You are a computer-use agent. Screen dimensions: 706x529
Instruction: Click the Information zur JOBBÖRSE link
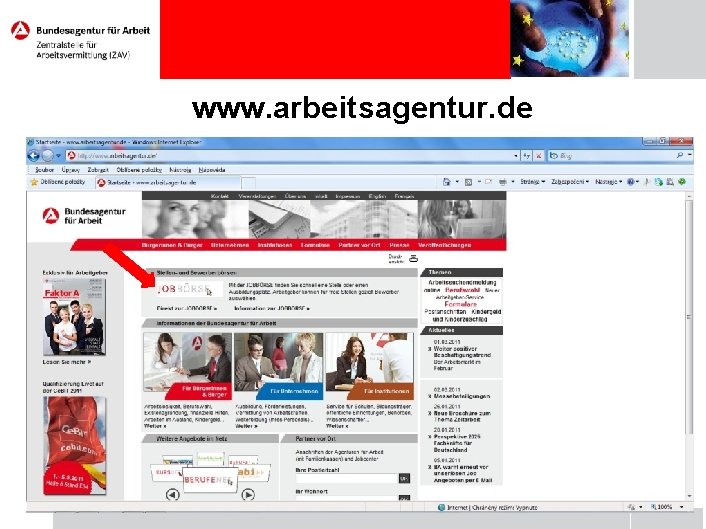coord(272,309)
